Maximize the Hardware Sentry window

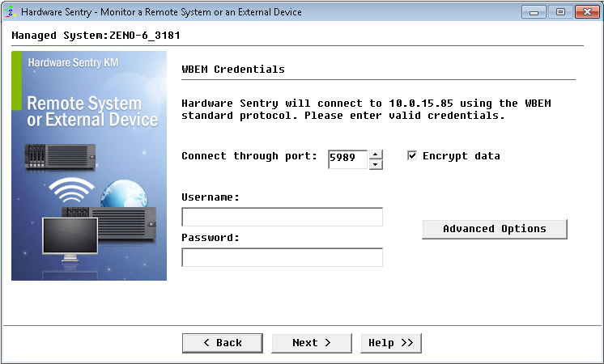559,12
